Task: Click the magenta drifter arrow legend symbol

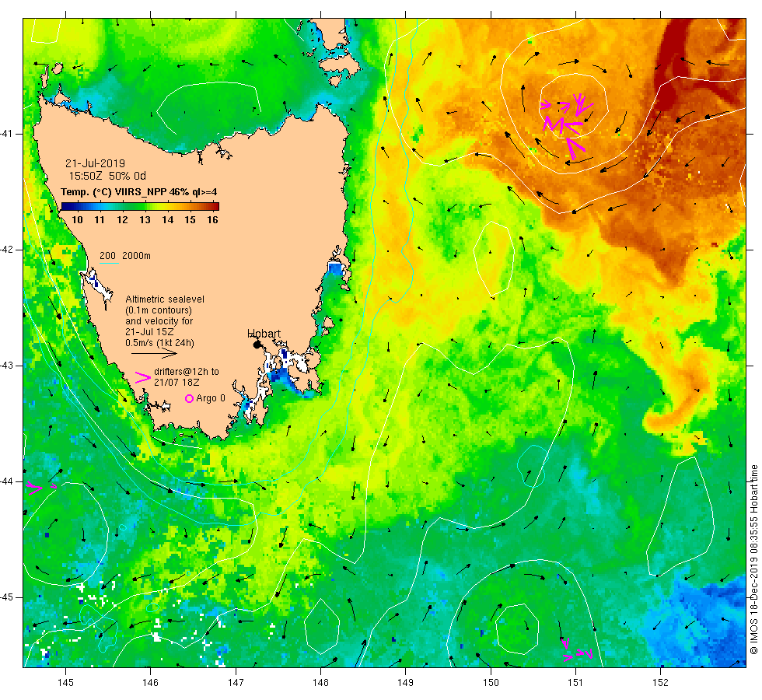Action: pyautogui.click(x=143, y=377)
